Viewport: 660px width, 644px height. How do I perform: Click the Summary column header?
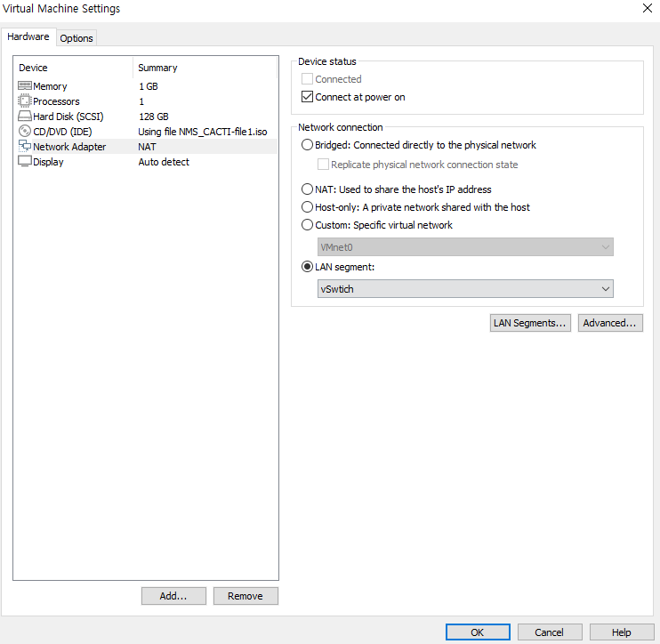click(x=157, y=68)
